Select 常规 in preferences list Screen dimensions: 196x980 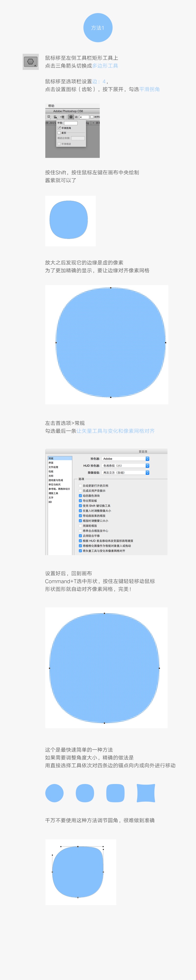tap(60, 458)
